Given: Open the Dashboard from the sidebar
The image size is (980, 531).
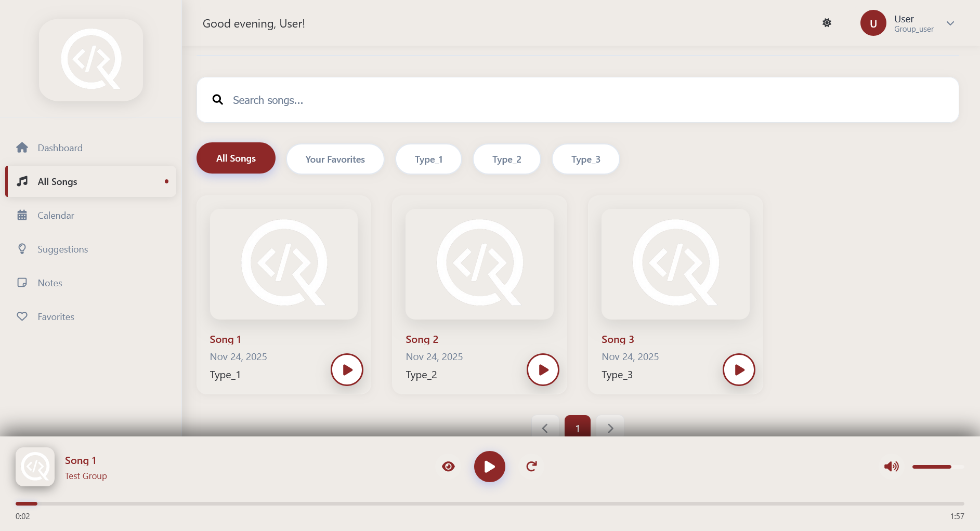Looking at the screenshot, I should coord(60,148).
